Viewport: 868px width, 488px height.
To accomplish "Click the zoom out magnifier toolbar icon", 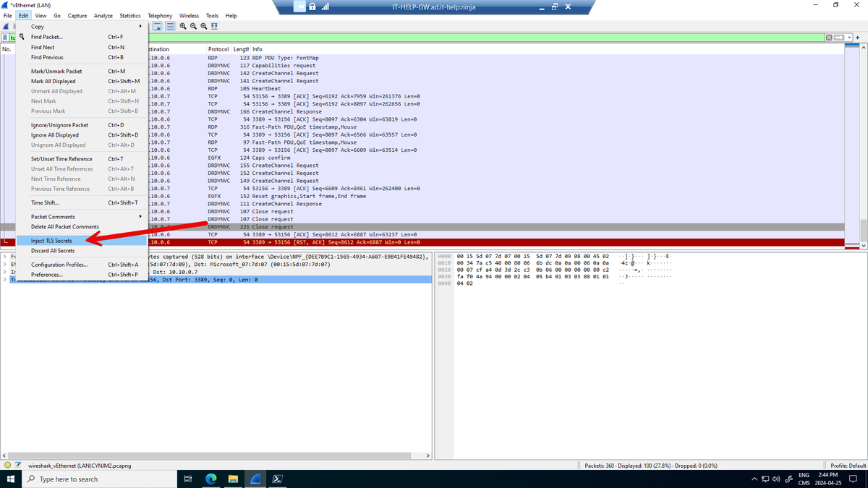I will coord(194,26).
